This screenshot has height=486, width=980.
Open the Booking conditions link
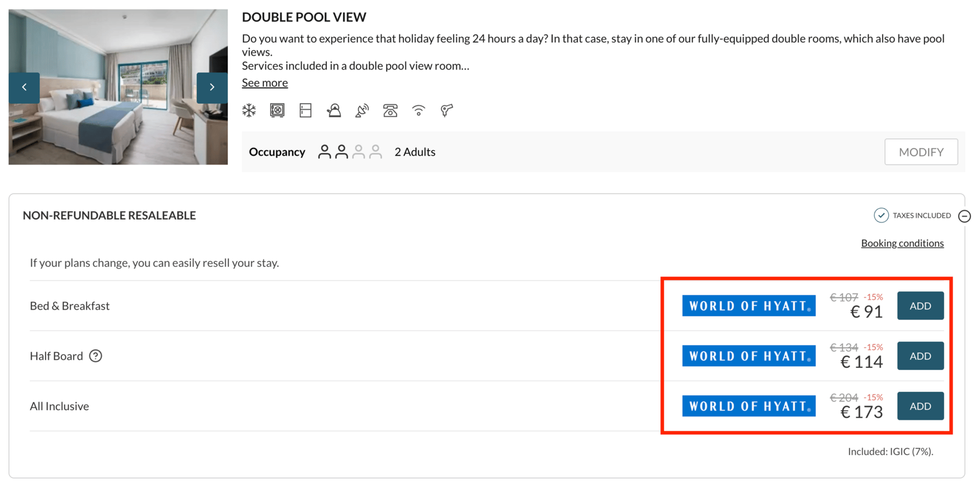tap(902, 243)
